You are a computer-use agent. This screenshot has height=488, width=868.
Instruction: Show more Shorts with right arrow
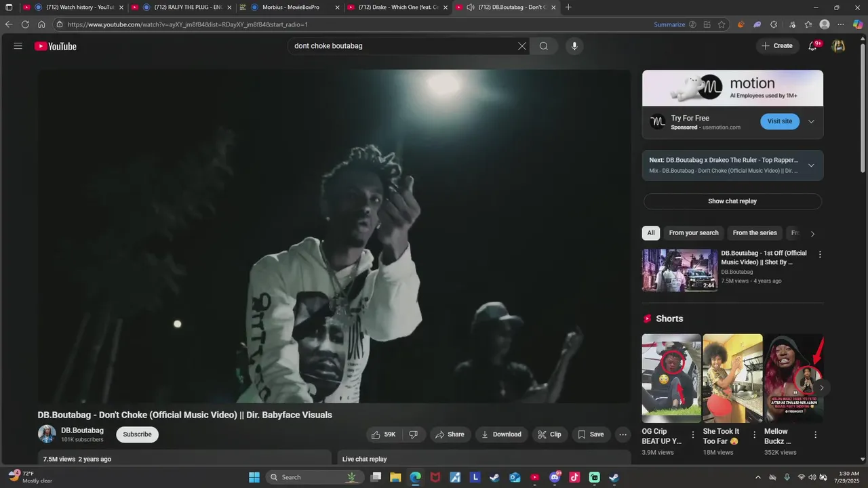tap(821, 388)
